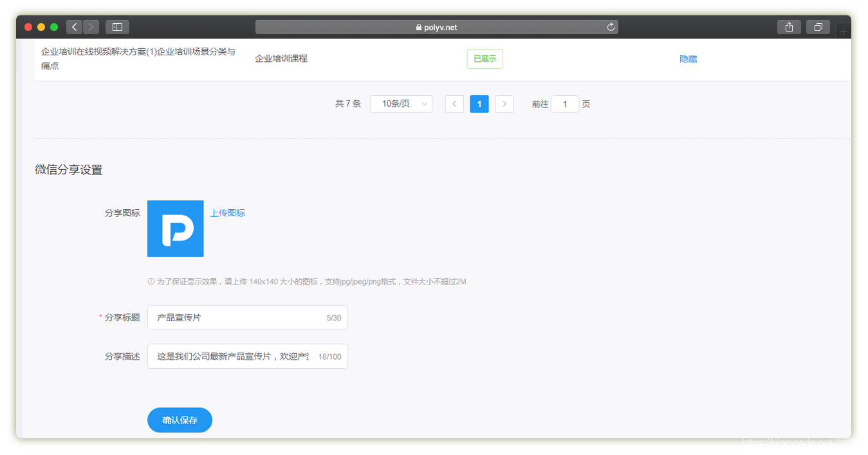
Task: Click the 分享标题 input field
Action: [238, 317]
